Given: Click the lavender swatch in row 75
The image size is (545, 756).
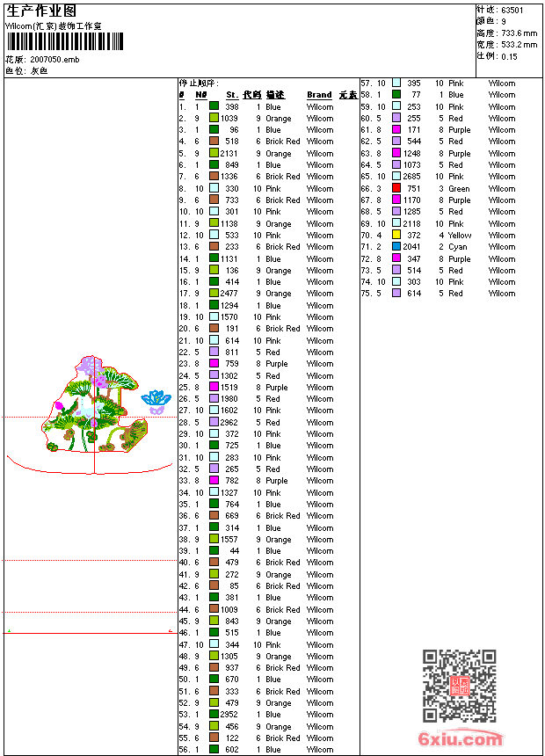Looking at the screenshot, I should (x=396, y=293).
